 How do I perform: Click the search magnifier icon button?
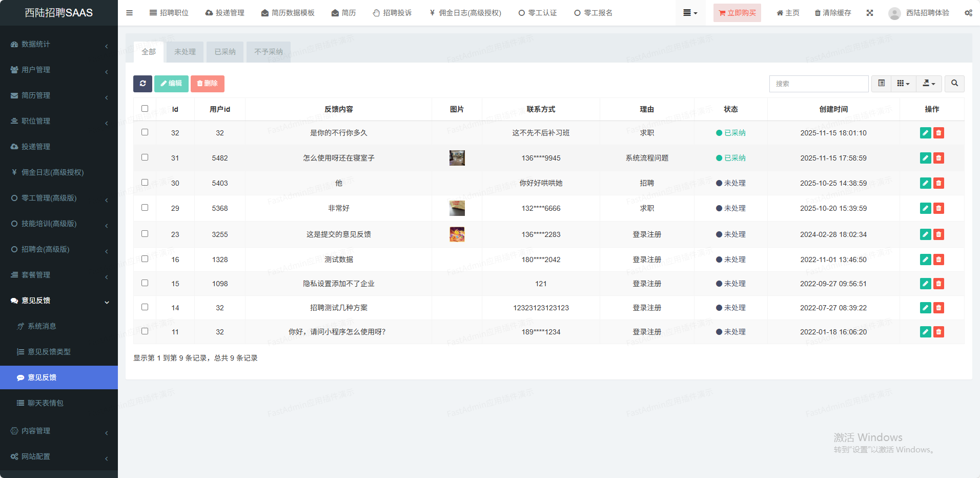pyautogui.click(x=954, y=84)
